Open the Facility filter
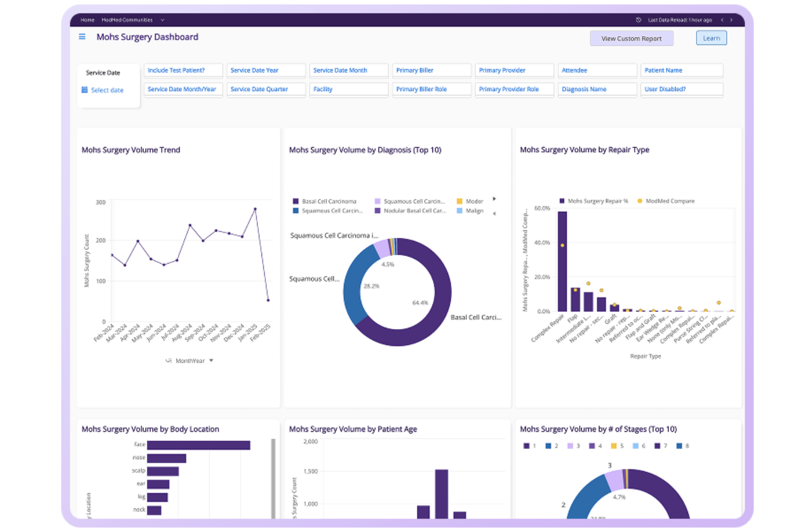This screenshot has height=532, width=798. pos(349,89)
